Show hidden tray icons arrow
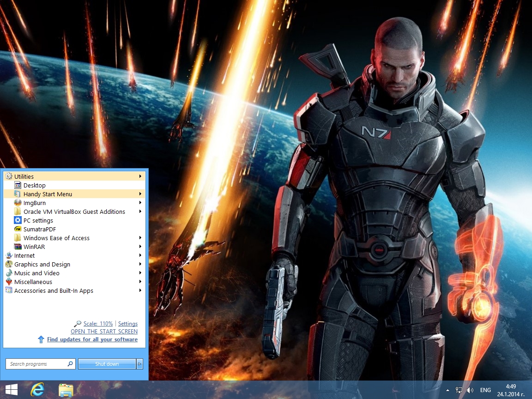This screenshot has height=399, width=532. click(447, 390)
